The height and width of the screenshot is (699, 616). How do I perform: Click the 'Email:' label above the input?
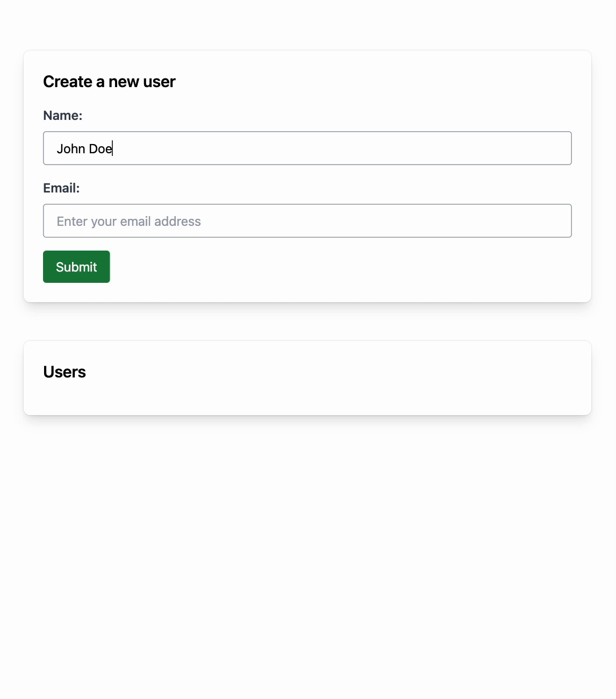61,188
